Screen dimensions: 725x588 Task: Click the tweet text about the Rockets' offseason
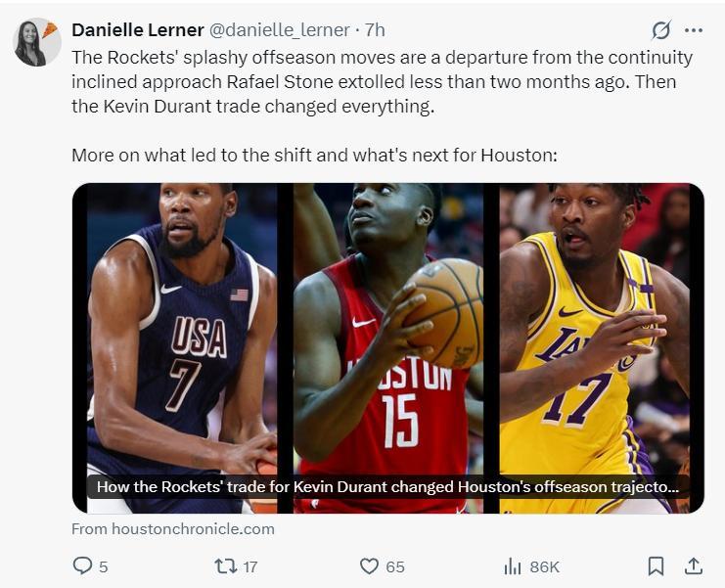coord(382,81)
